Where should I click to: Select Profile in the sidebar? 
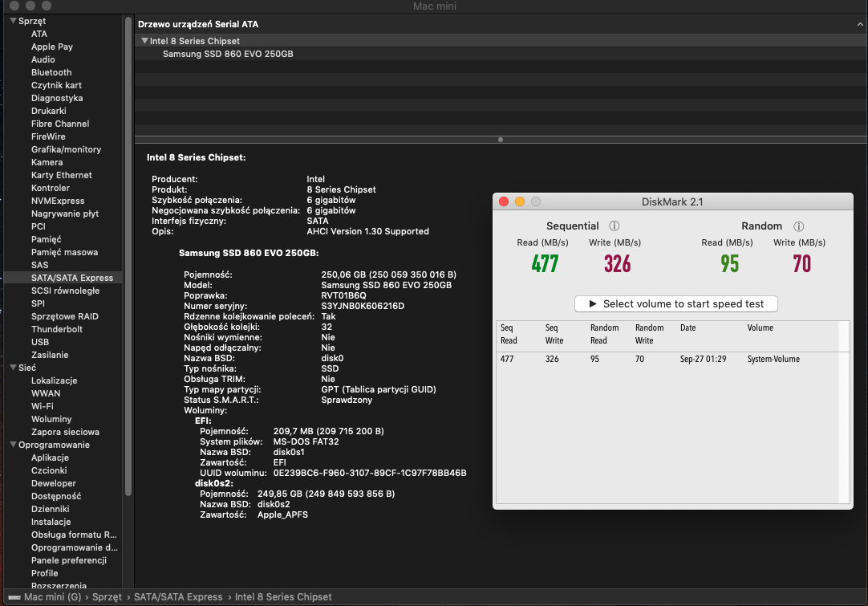[44, 573]
